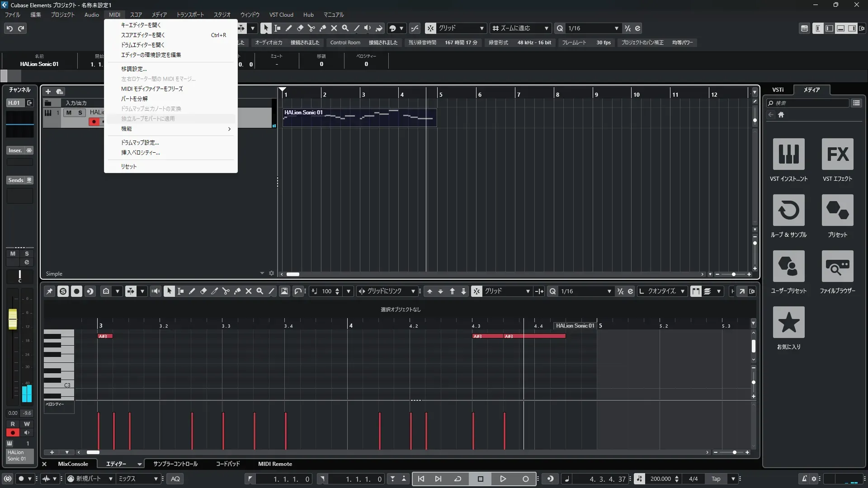Viewport: 868px width, 488px height.
Task: Click the transport Stop button
Action: (x=480, y=479)
